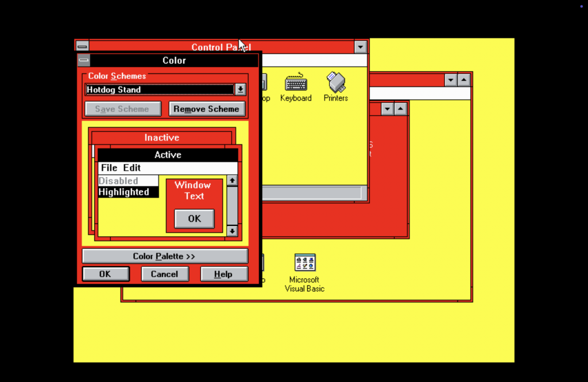Viewport: 588px width, 382px height.
Task: Select the Highlighted item in the preview
Action: (123, 192)
